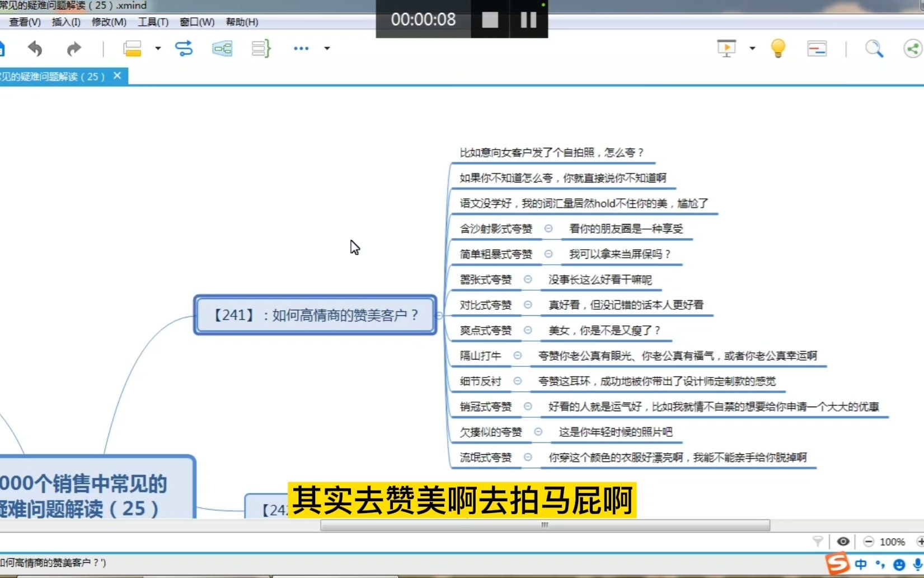Screen dimensions: 924x578
Task: Open the 帮助(H) menu
Action: [242, 22]
